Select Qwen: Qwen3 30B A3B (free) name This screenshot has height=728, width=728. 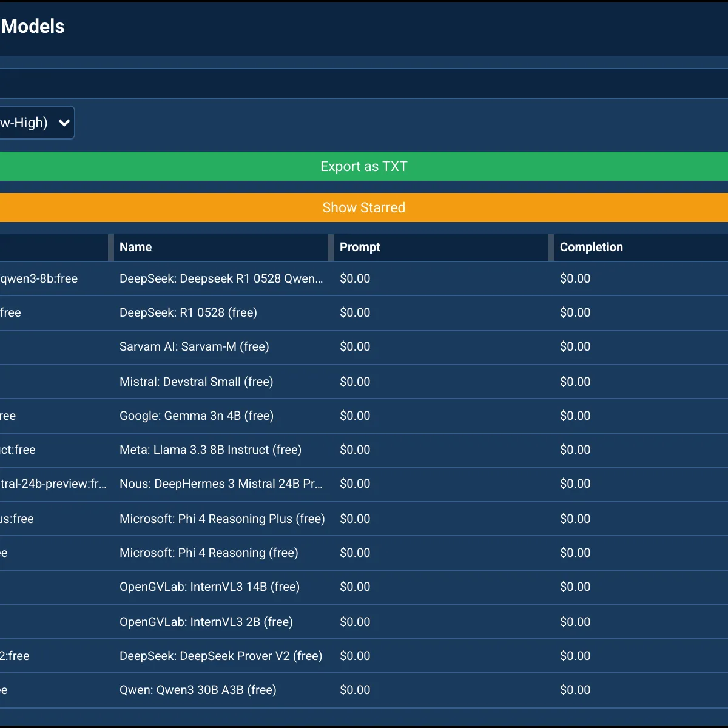(x=198, y=690)
